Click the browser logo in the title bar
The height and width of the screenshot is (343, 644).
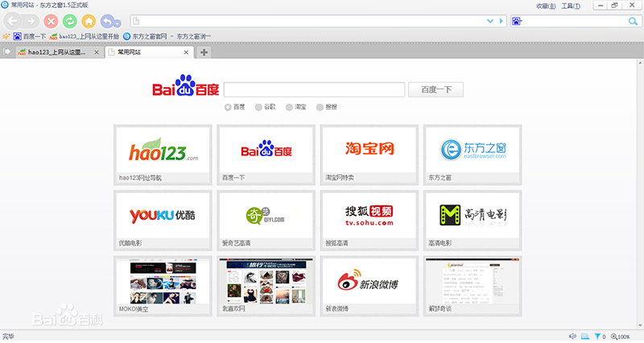coord(5,5)
